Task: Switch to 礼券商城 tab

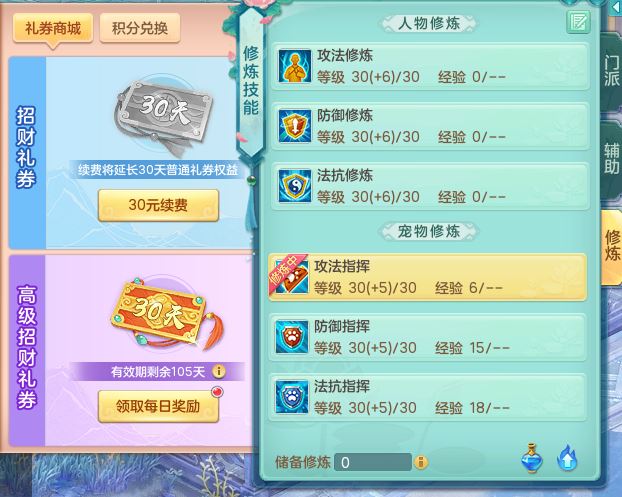Action: click(53, 29)
